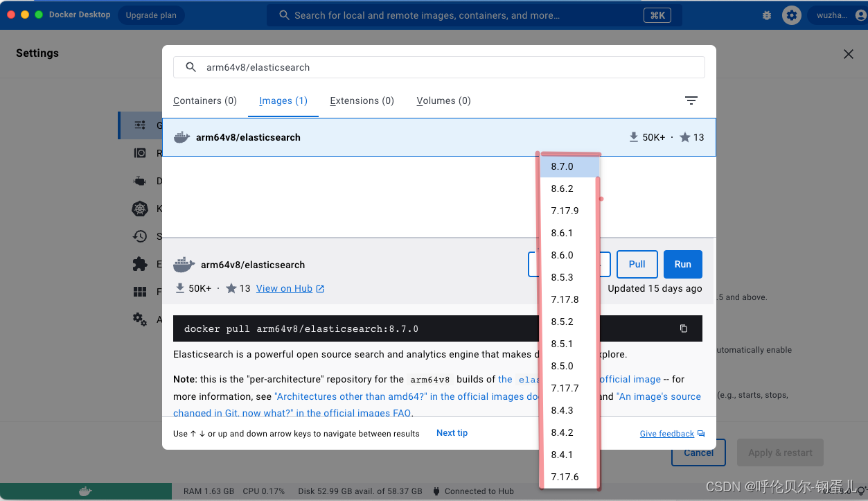
Task: Click Updated 15 days ago text
Action: 655,288
